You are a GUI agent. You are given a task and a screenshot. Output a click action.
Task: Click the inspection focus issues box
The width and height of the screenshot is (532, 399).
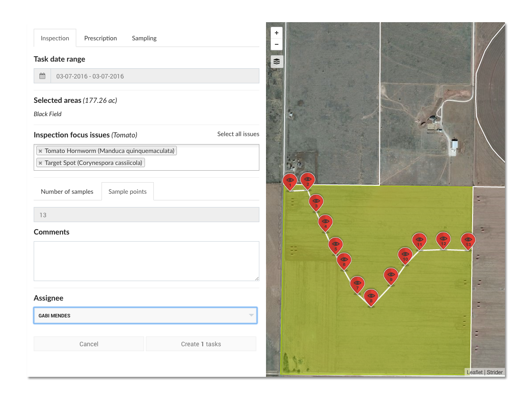[146, 157]
